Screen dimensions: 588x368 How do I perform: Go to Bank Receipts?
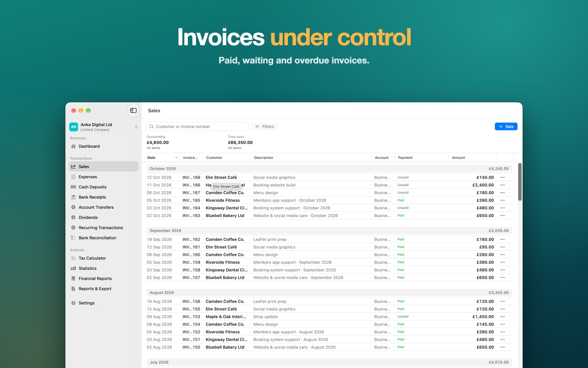[x=103, y=197]
